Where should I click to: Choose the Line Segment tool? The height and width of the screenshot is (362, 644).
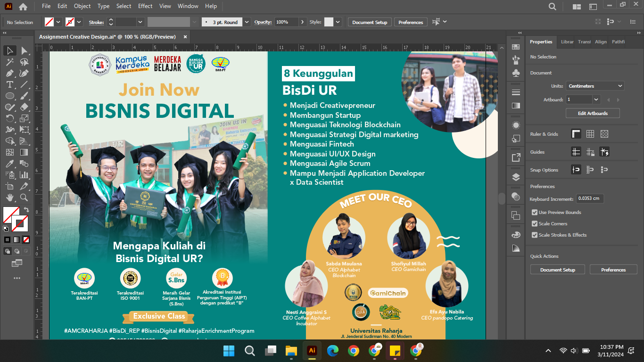pos(24,84)
